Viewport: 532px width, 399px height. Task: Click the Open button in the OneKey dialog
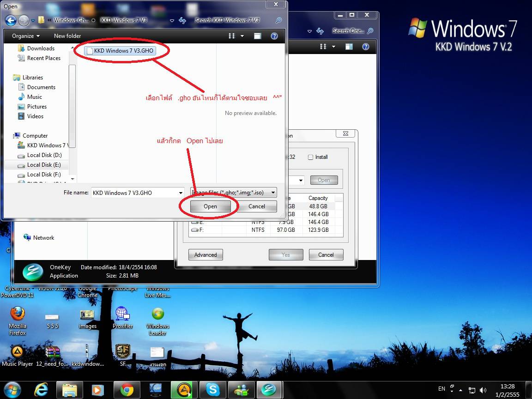coord(324,180)
